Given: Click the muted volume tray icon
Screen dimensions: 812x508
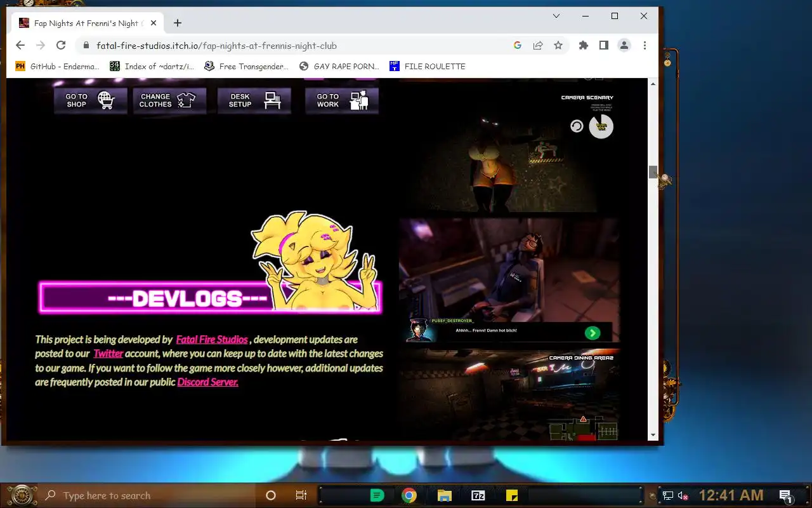Looking at the screenshot, I should (683, 496).
